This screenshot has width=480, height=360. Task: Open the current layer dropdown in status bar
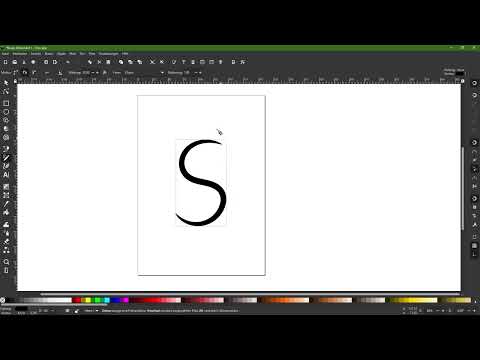[91, 311]
